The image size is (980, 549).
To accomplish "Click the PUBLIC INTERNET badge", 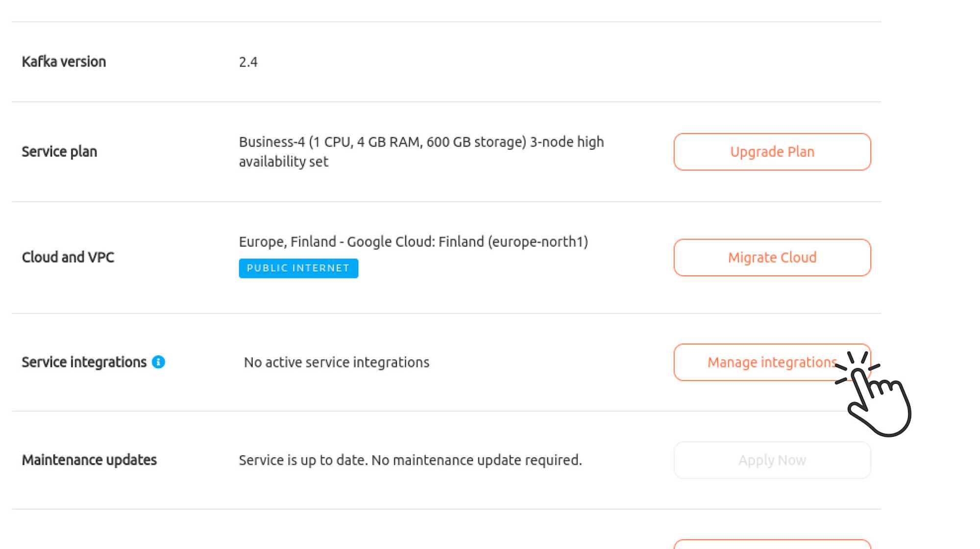I will tap(298, 269).
